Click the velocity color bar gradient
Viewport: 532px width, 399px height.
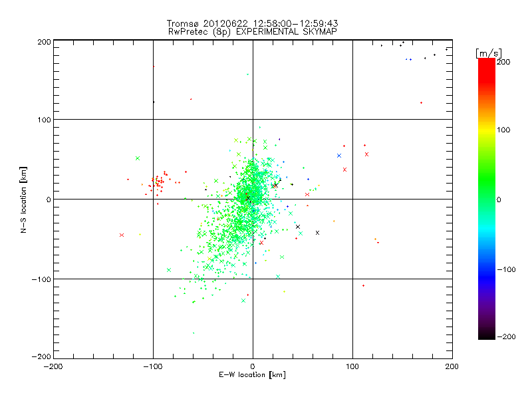click(x=487, y=199)
